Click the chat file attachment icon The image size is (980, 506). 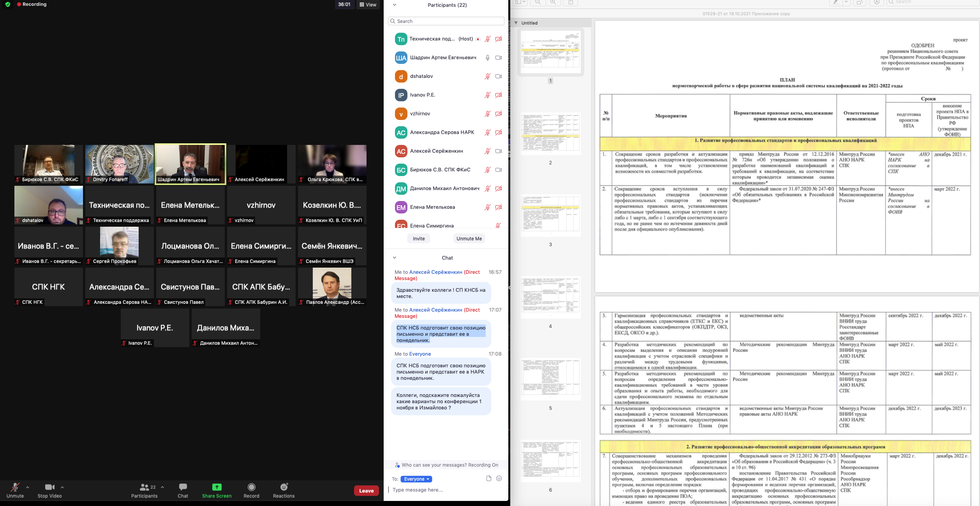[489, 478]
